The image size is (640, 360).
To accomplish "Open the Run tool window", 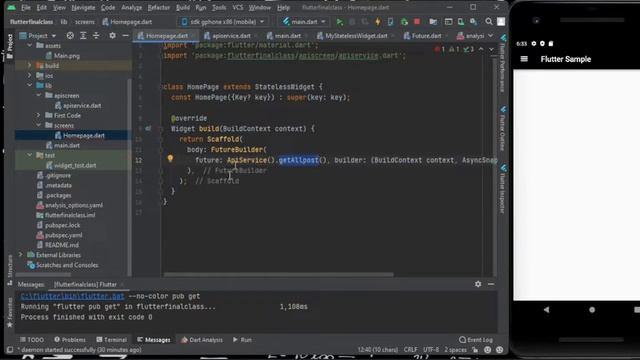I will 242,340.
